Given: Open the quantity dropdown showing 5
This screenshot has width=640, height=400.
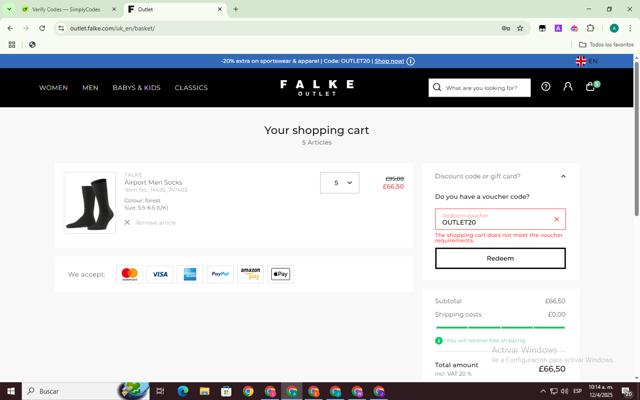Looking at the screenshot, I should click(x=340, y=182).
